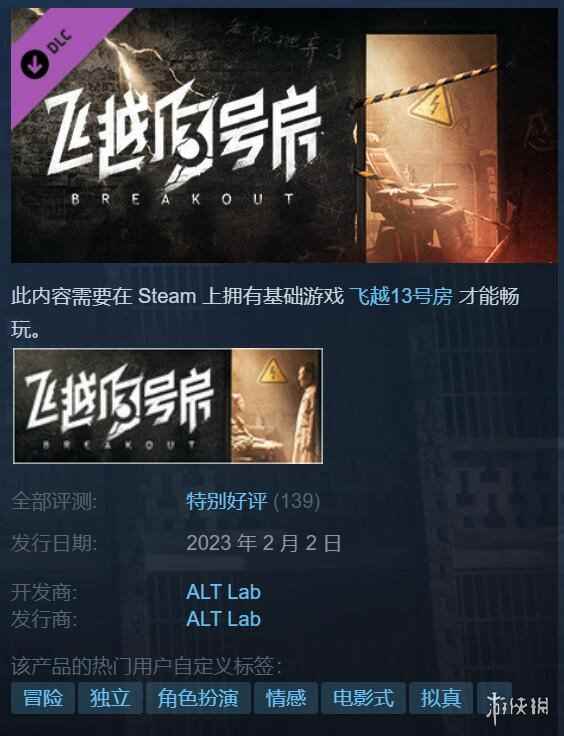Image resolution: width=564 pixels, height=736 pixels.
Task: Select the 角色扮演 tag
Action: 198,698
